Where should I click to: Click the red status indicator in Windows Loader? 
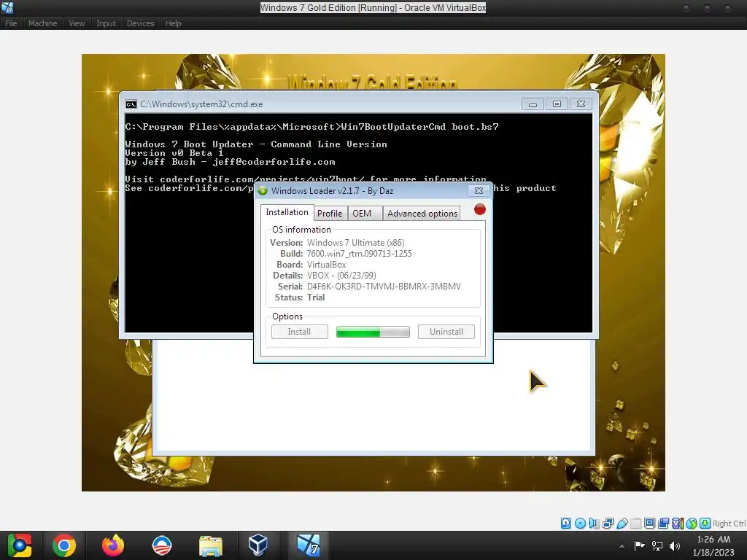tap(480, 209)
